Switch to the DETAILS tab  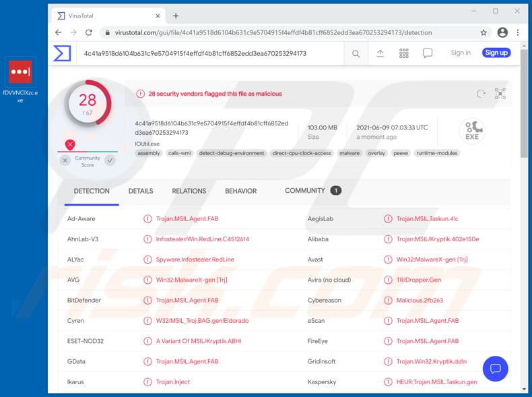(x=141, y=191)
